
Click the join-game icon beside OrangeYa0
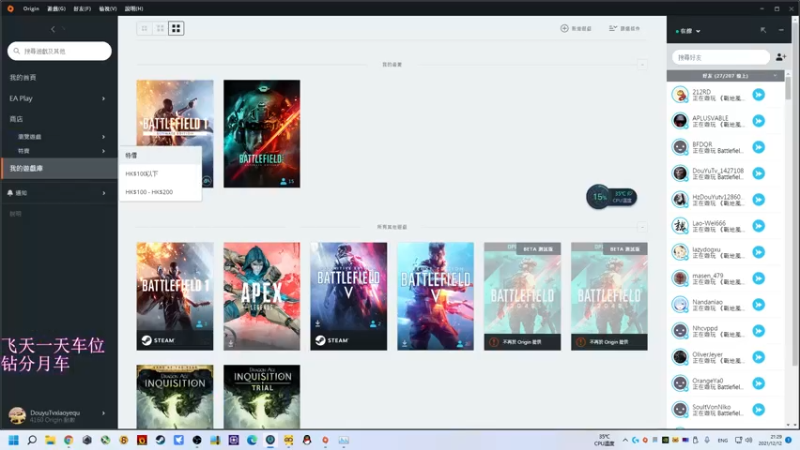tap(759, 384)
